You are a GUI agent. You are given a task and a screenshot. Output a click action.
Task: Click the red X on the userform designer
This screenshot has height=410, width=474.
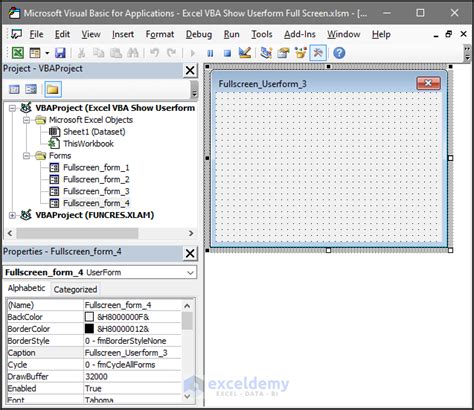tap(428, 83)
